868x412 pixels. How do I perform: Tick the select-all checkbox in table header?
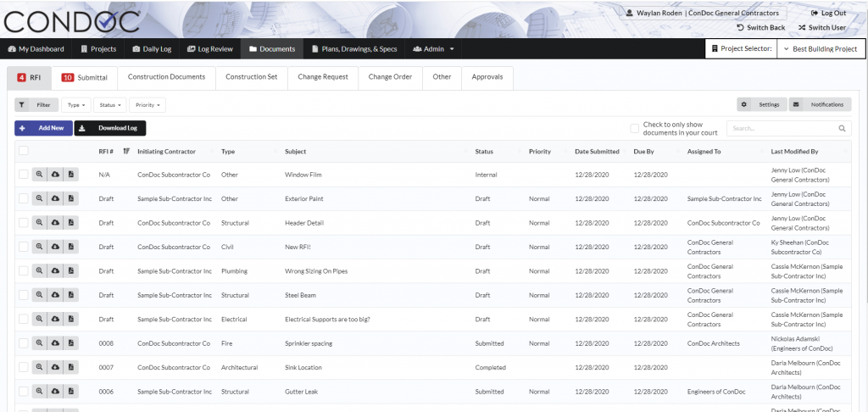(x=23, y=151)
